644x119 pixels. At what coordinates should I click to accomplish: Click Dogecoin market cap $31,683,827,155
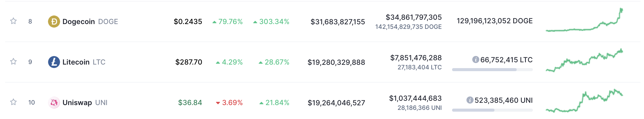(337, 22)
